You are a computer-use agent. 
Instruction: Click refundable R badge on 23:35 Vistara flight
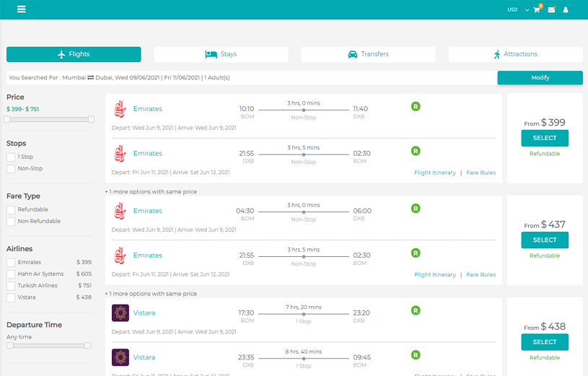coord(416,355)
